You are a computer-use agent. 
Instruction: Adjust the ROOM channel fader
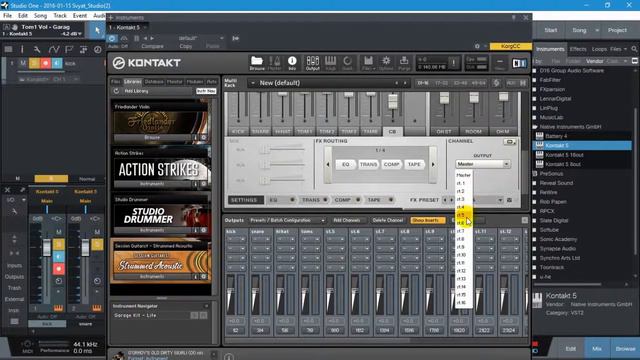pos(473,98)
